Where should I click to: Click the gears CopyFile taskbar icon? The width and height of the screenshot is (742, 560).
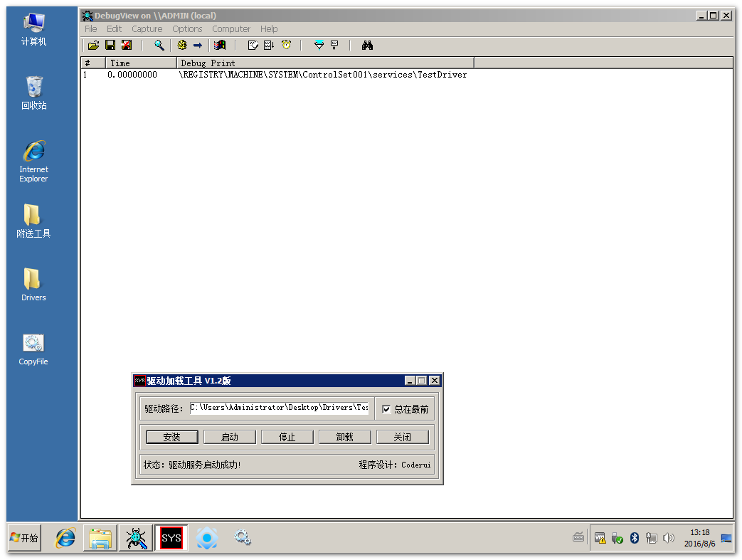tap(243, 538)
